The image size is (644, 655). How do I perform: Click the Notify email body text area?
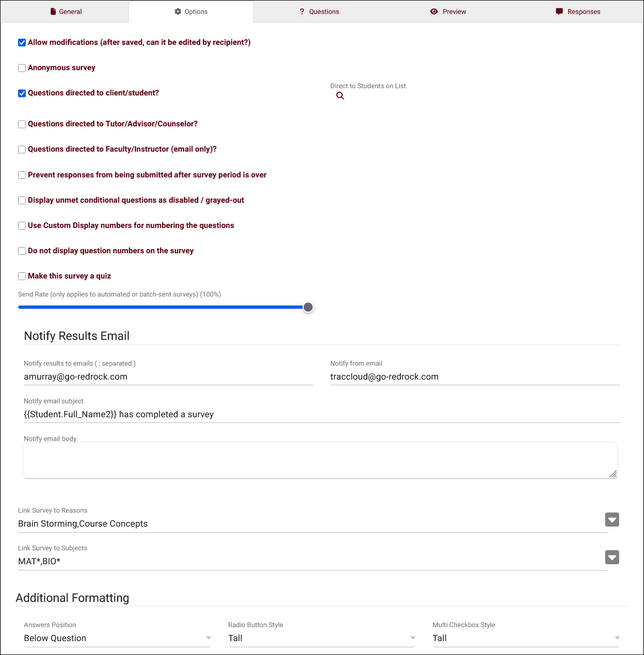coord(320,460)
